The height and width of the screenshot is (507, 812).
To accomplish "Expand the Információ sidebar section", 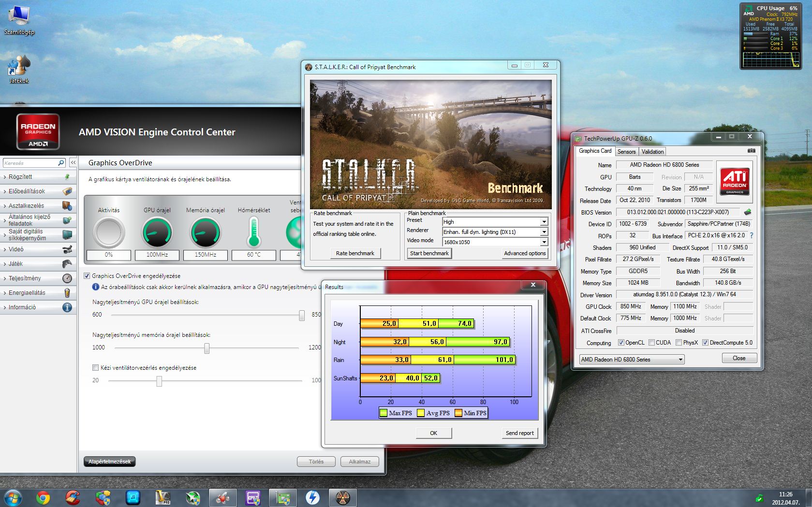I will click(38, 307).
